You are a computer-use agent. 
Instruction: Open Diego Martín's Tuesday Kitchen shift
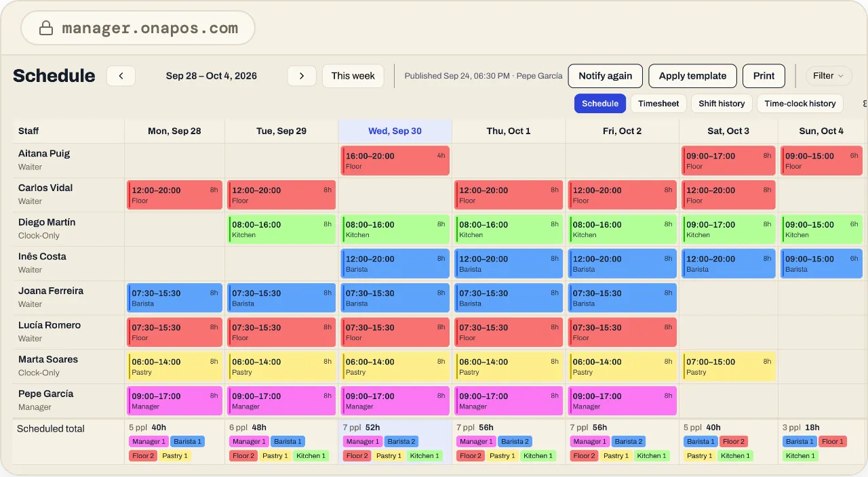(x=281, y=230)
